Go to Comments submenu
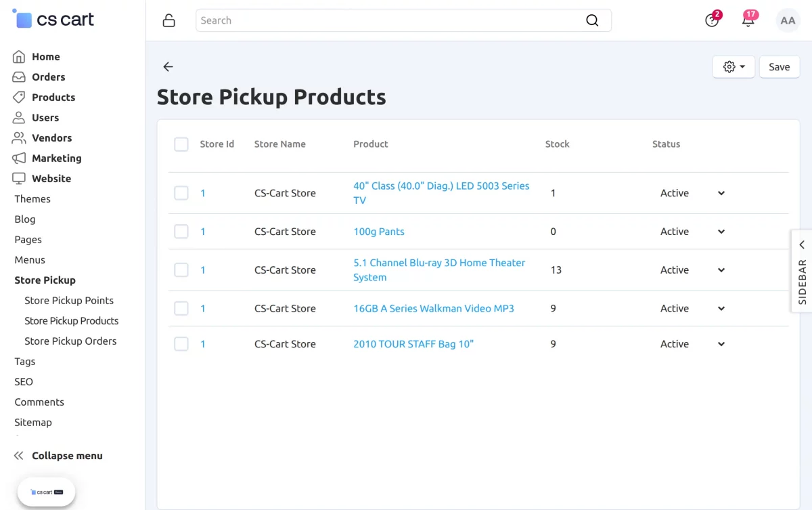The height and width of the screenshot is (510, 812). 39,402
